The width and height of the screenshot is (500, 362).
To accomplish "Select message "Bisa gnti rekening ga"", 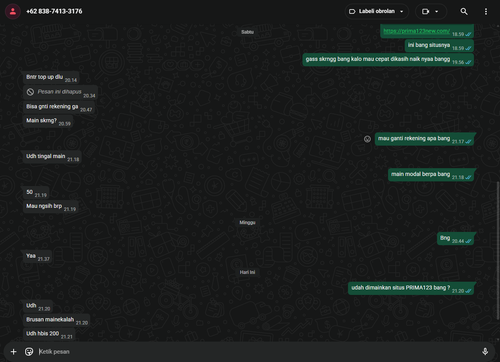I will pos(59,107).
